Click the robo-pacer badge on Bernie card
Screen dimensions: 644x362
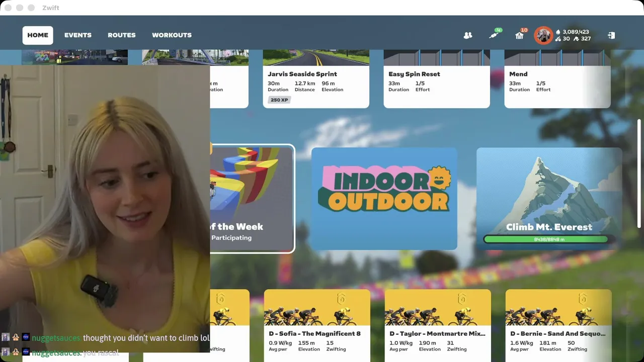[x=583, y=299]
